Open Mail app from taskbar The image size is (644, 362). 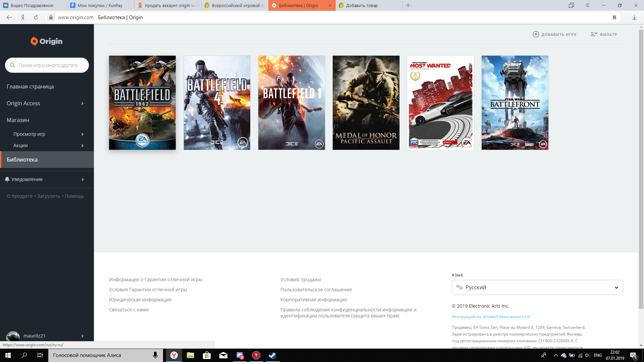coord(223,355)
